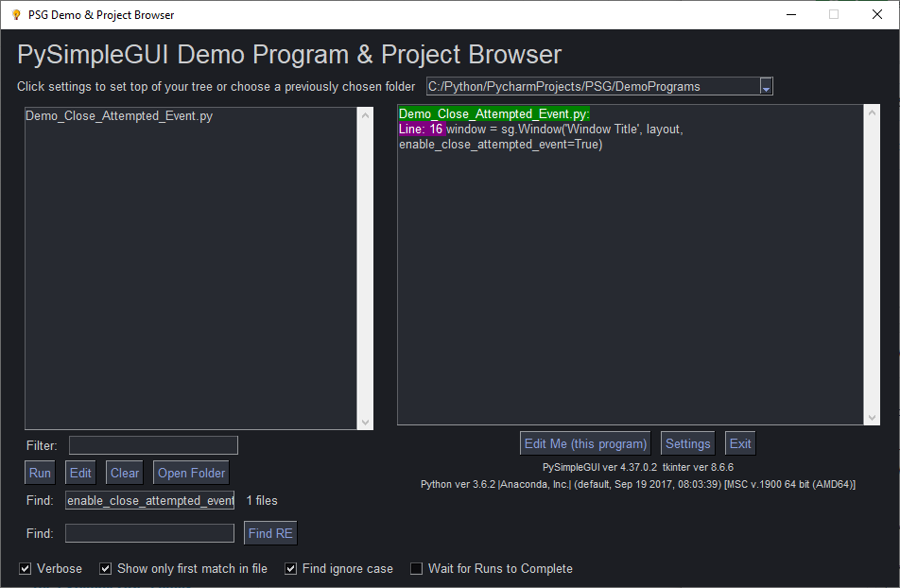Click the Find RE button
The image size is (900, 588).
coord(269,532)
